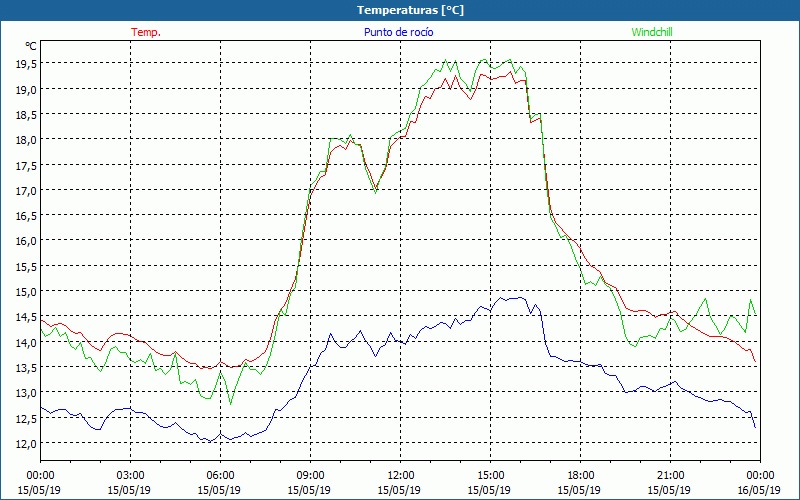
Task: Click the 15:00 time axis label
Action: point(490,476)
